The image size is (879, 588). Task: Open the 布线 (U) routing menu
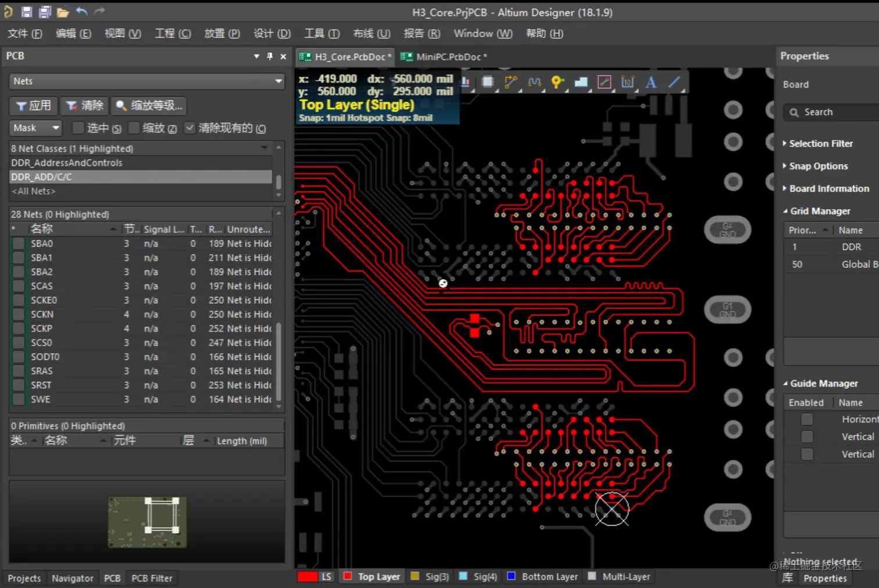[371, 34]
